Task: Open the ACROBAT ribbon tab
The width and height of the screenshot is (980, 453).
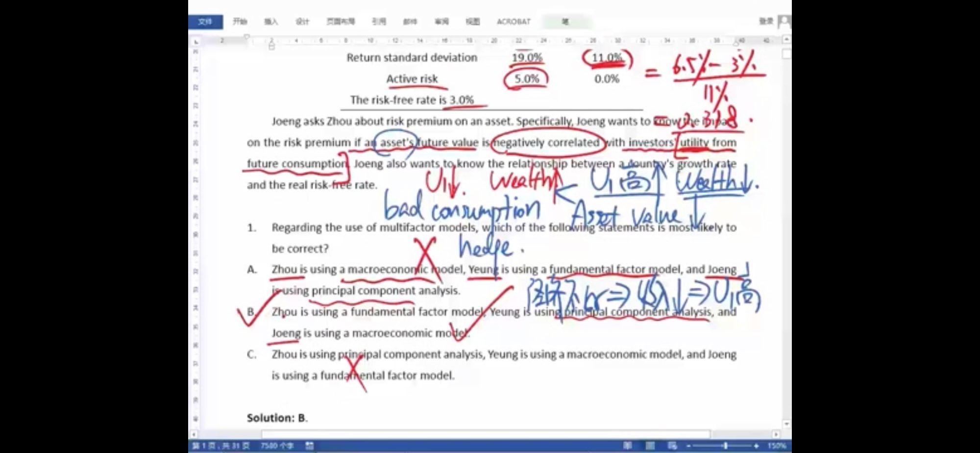Action: [513, 22]
